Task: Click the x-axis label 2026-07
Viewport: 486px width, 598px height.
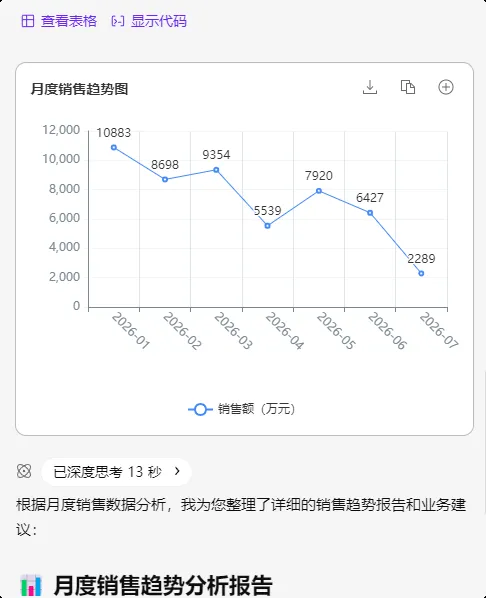Action: coord(439,331)
